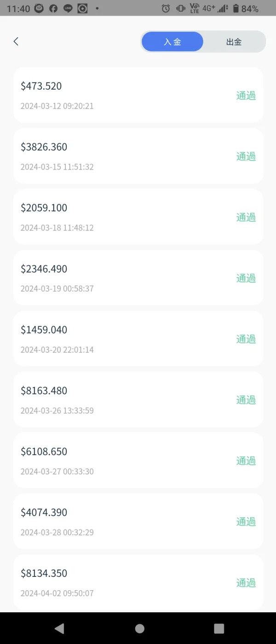The image size is (276, 644).
Task: Tap 通過 status on $2346.490 entry
Action: tap(246, 278)
